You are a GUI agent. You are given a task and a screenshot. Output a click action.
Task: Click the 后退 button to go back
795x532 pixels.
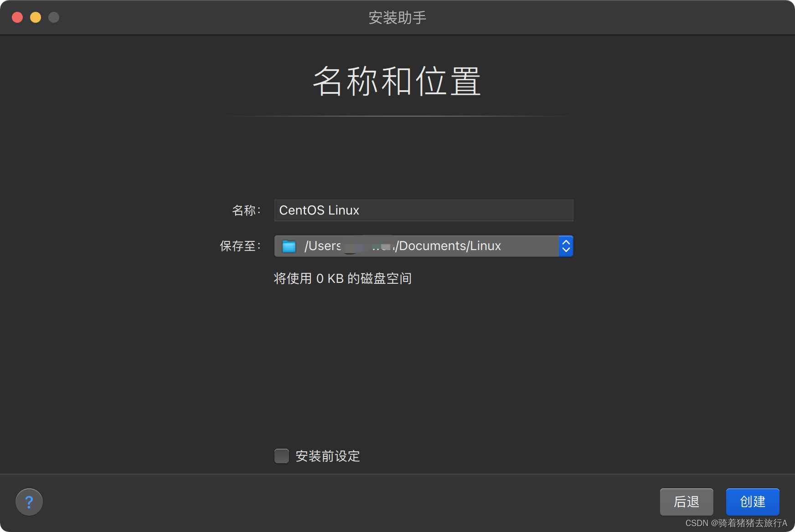point(687,502)
